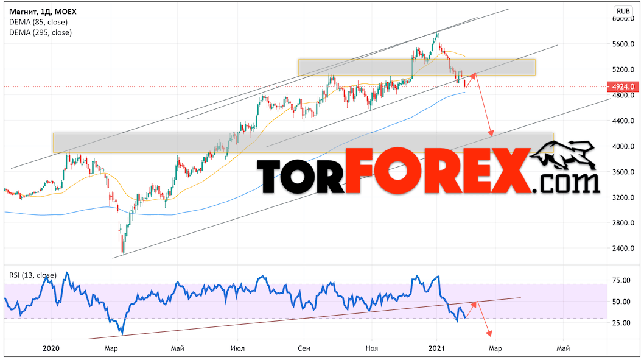Image resolution: width=644 pixels, height=360 pixels.
Task: Click the Мар label after 2021
Action: coord(495,348)
